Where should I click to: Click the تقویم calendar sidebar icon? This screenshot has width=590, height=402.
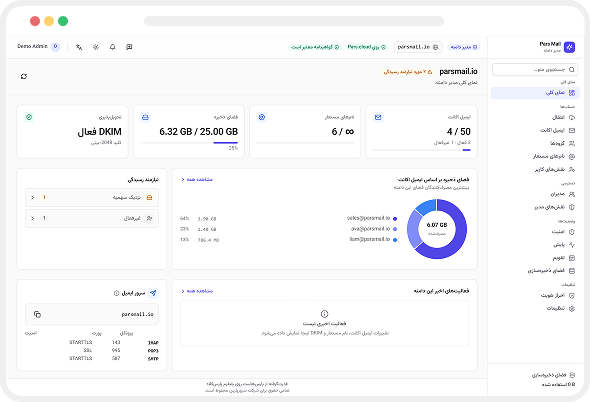tap(572, 258)
